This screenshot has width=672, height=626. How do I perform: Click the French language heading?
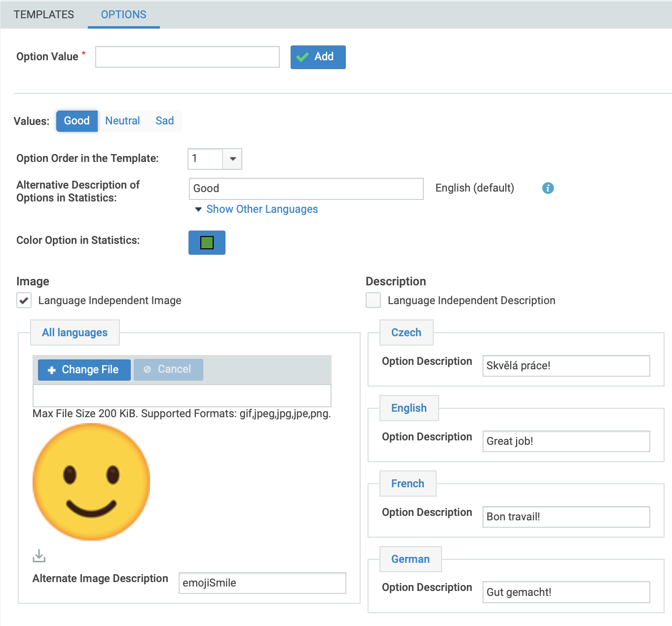click(408, 484)
